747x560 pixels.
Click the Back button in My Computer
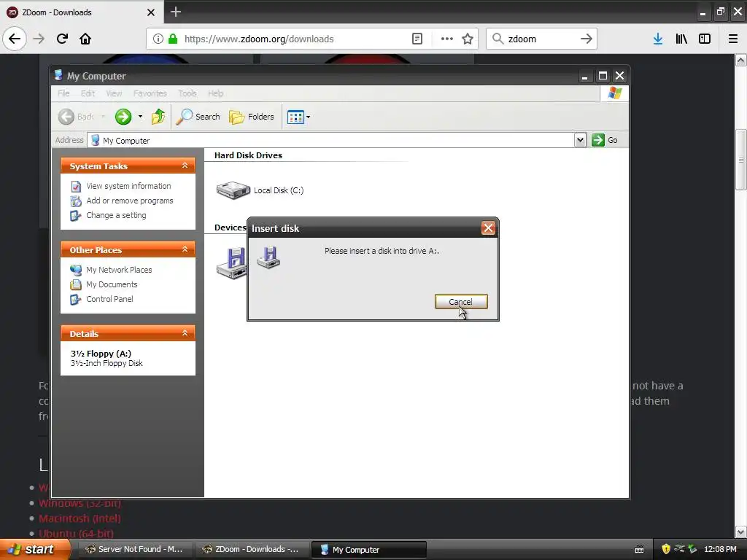pos(77,117)
